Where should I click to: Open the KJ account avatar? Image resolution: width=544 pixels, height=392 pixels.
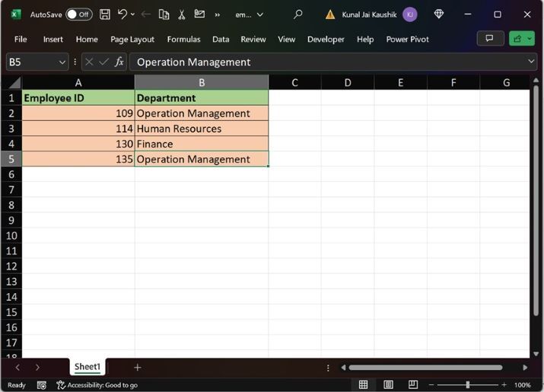point(410,14)
